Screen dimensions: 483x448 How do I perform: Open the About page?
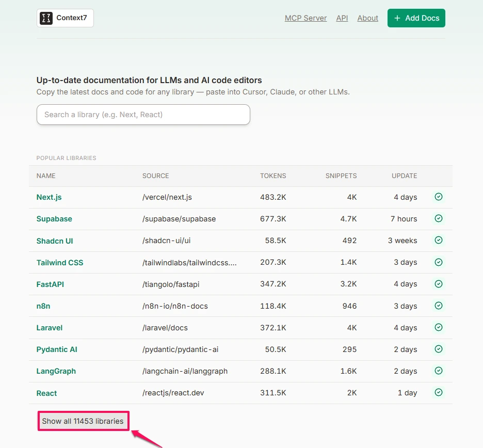point(367,18)
